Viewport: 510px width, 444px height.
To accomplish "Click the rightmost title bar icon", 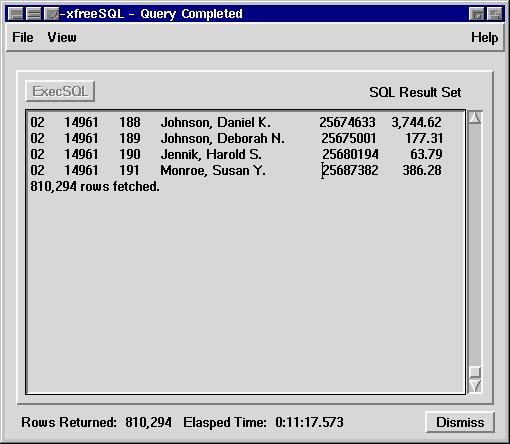I will tap(494, 14).
